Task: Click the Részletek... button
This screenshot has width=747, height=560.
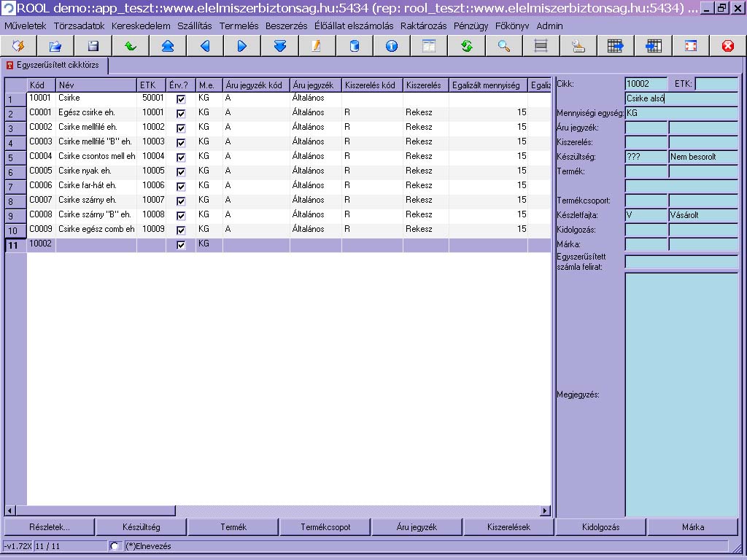Action: point(50,527)
